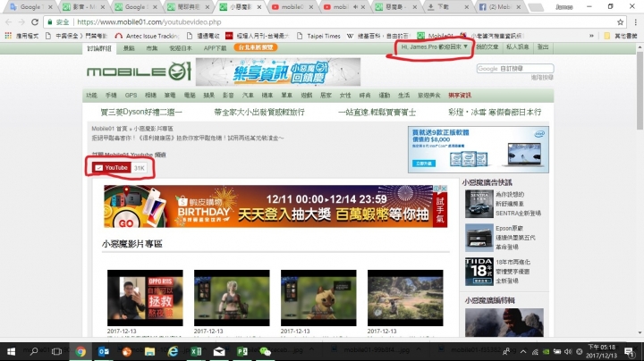Click the 彩燈・冰雪 寒假春節日本行 link
The width and height of the screenshot is (644, 361).
(x=495, y=112)
